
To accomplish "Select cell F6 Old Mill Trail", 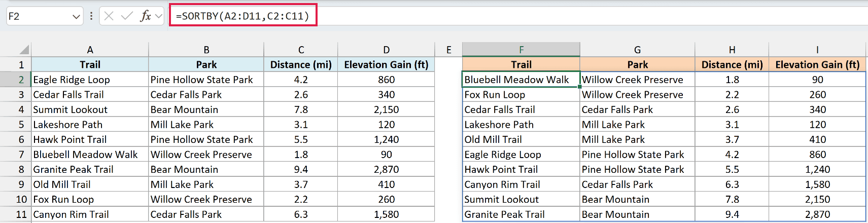I will [x=521, y=139].
